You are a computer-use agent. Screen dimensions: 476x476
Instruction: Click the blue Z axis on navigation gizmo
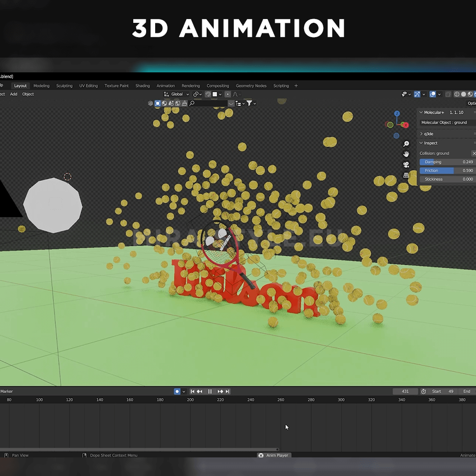[x=397, y=114]
